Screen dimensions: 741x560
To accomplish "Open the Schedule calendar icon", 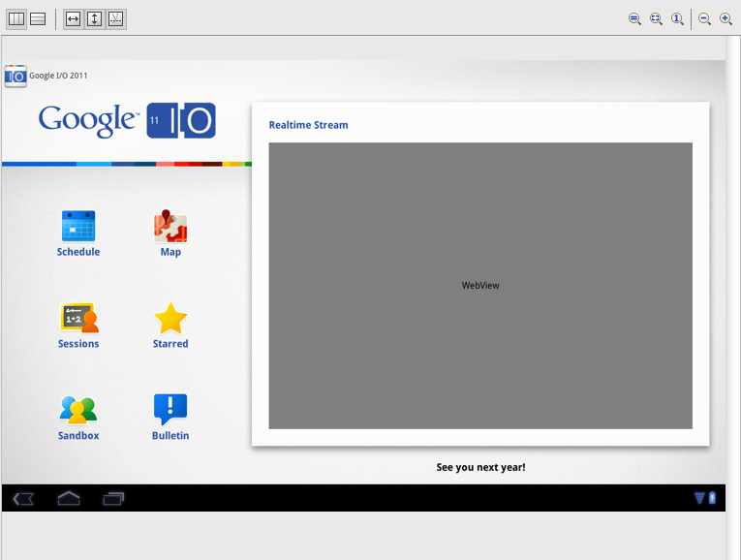I will [x=77, y=227].
